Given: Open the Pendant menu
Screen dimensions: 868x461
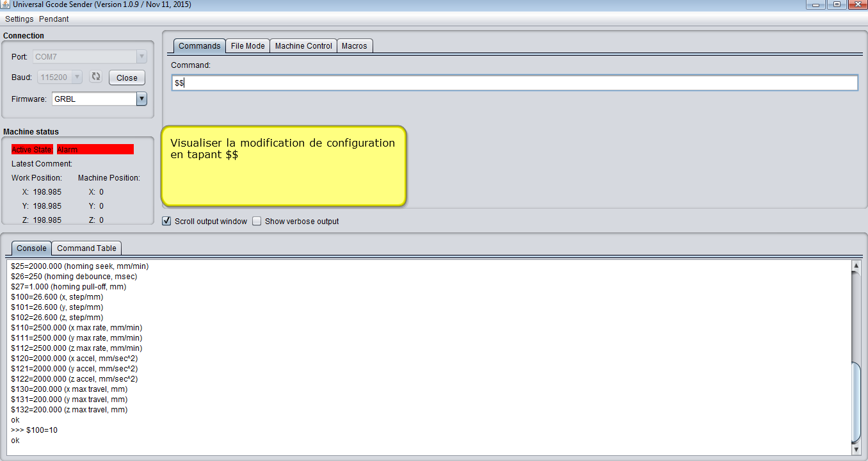Looking at the screenshot, I should click(x=54, y=19).
